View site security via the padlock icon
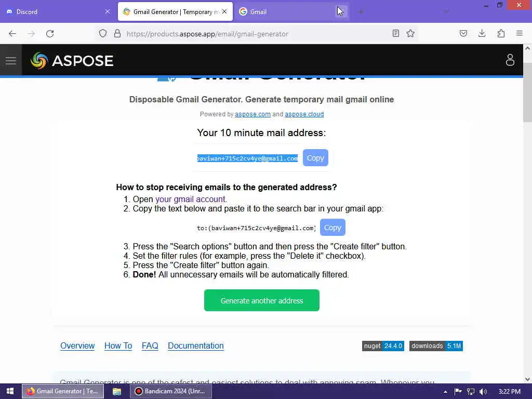 tap(117, 34)
